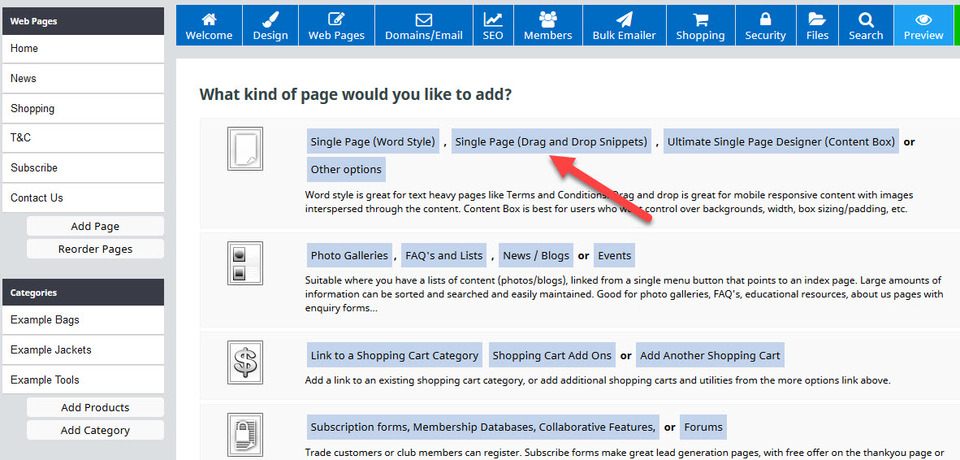Open the Security padlock icon

coord(765,26)
